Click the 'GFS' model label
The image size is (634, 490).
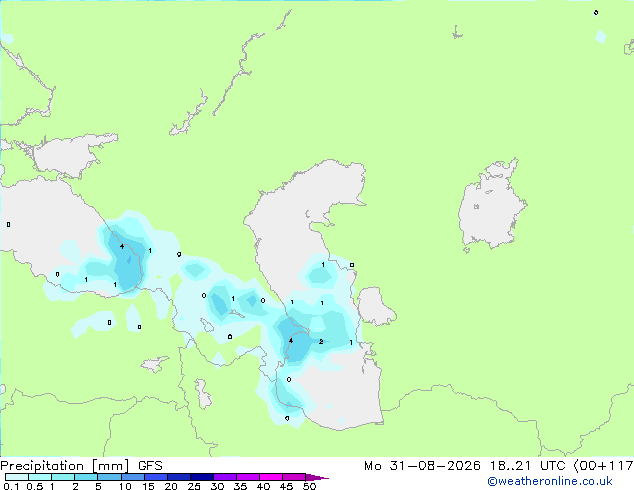tap(150, 466)
